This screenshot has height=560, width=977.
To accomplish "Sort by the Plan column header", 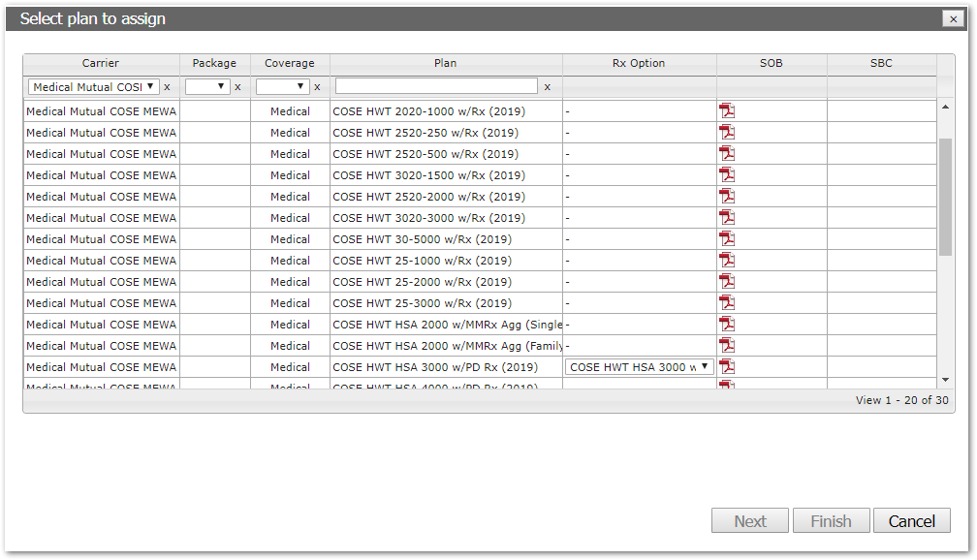I will (446, 64).
